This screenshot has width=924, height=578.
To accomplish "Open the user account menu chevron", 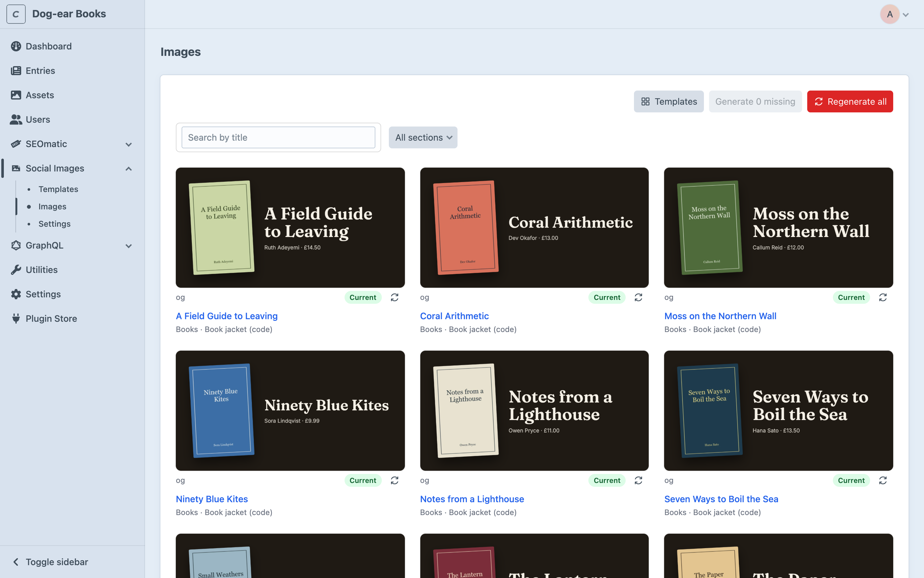I will tap(906, 15).
